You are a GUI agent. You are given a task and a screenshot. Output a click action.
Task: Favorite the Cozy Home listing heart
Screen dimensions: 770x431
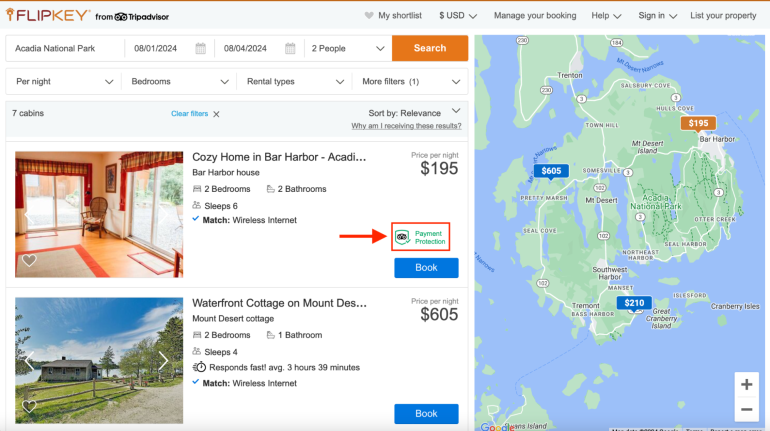(29, 260)
